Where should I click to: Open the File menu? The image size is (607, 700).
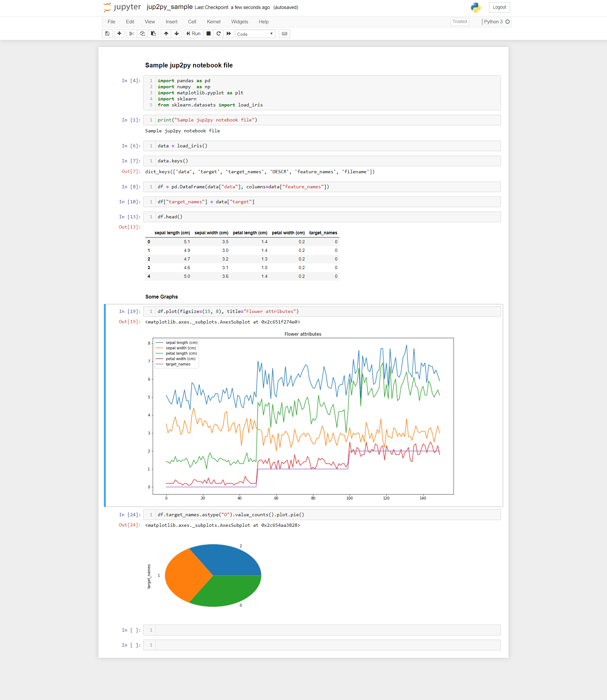[x=111, y=22]
